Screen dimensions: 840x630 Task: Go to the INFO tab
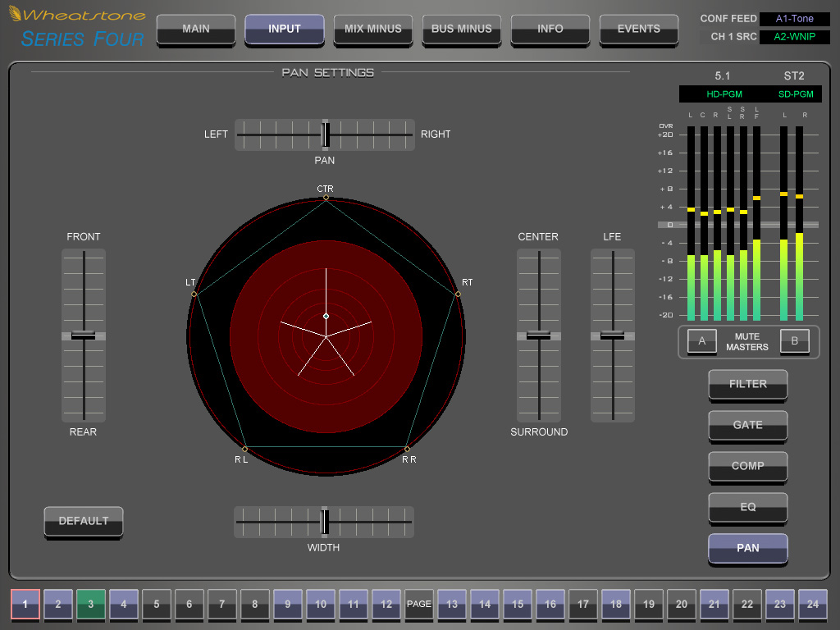point(550,30)
